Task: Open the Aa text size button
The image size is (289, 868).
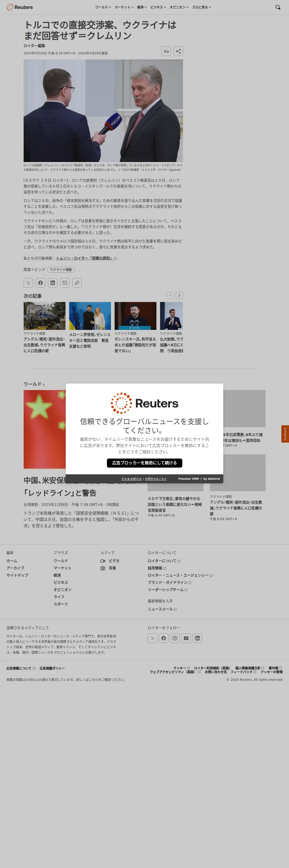Action: 166,51
